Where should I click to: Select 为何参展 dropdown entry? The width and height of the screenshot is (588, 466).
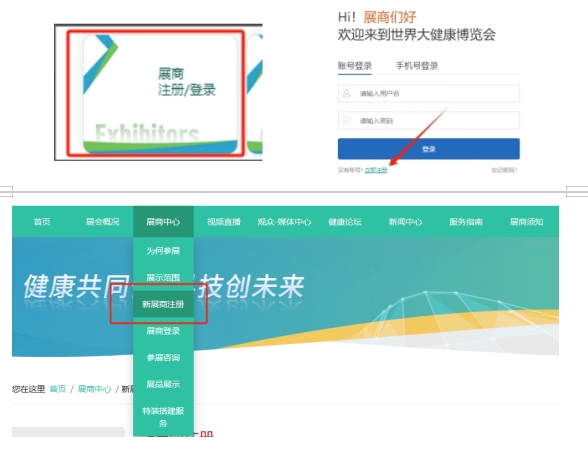[x=163, y=250]
